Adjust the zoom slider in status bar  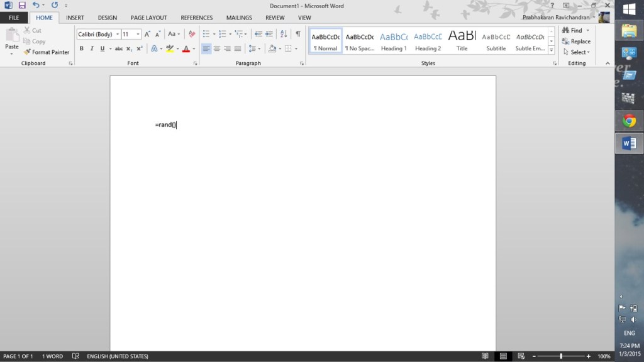[x=561, y=356]
